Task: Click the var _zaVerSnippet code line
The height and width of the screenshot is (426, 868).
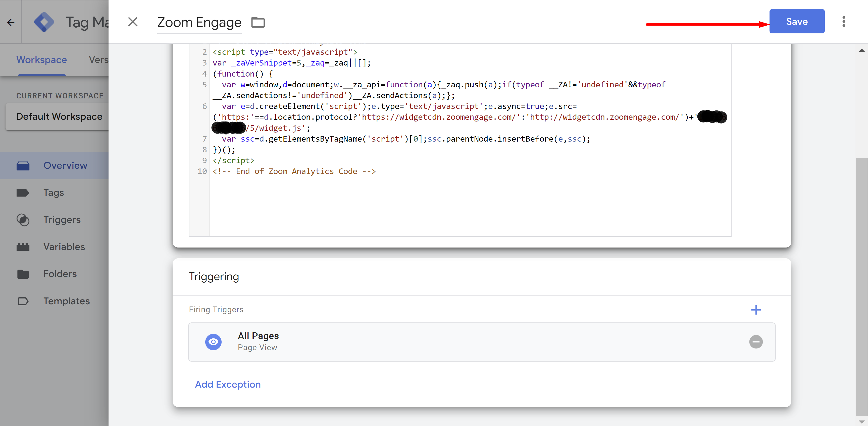Action: point(292,63)
